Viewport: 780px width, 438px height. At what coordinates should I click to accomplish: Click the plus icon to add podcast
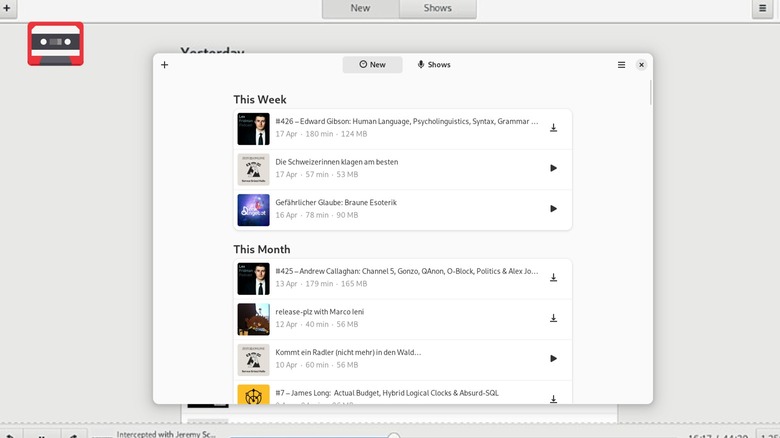pyautogui.click(x=165, y=65)
